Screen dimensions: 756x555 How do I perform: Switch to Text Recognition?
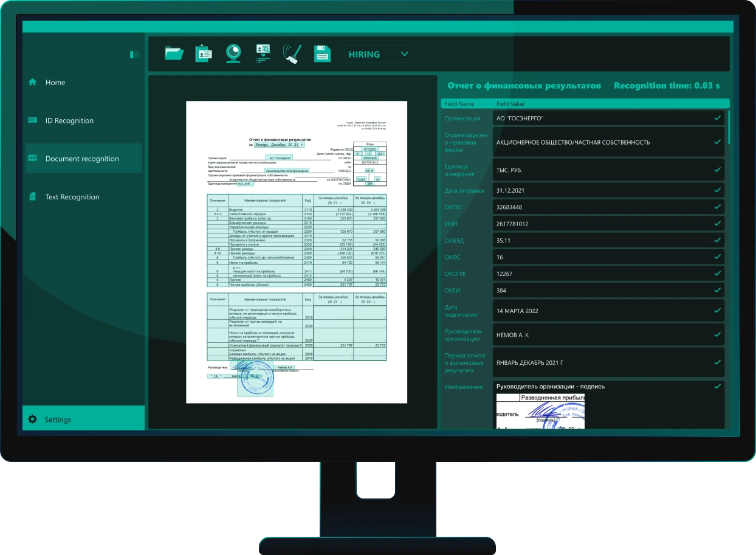[x=72, y=197]
